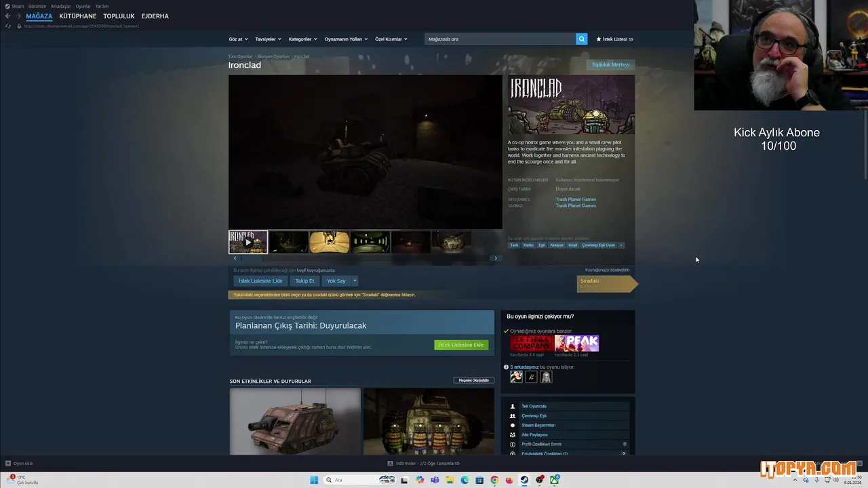Open the dropdown arrow next to Yok Say

pos(354,281)
